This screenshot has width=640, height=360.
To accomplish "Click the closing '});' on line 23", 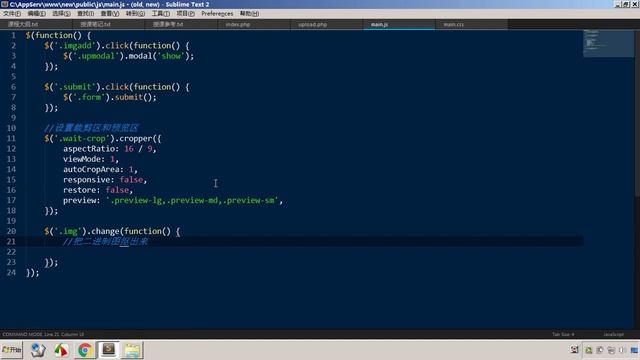I will pos(51,262).
